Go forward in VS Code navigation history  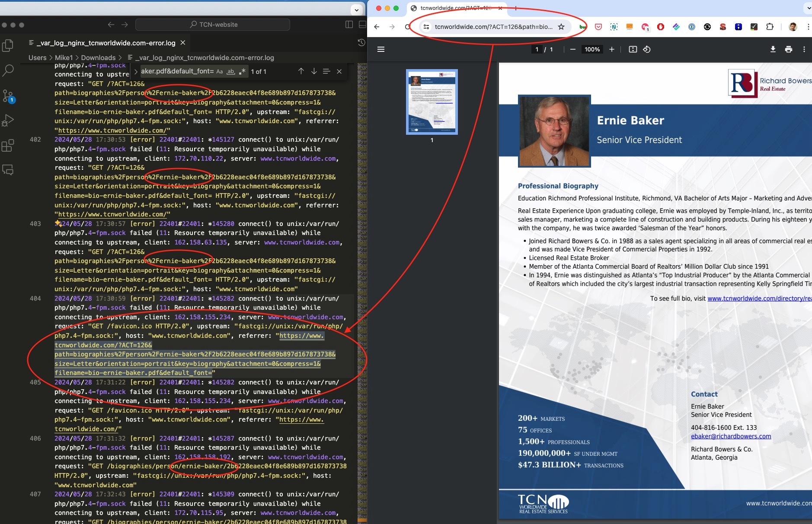click(125, 25)
